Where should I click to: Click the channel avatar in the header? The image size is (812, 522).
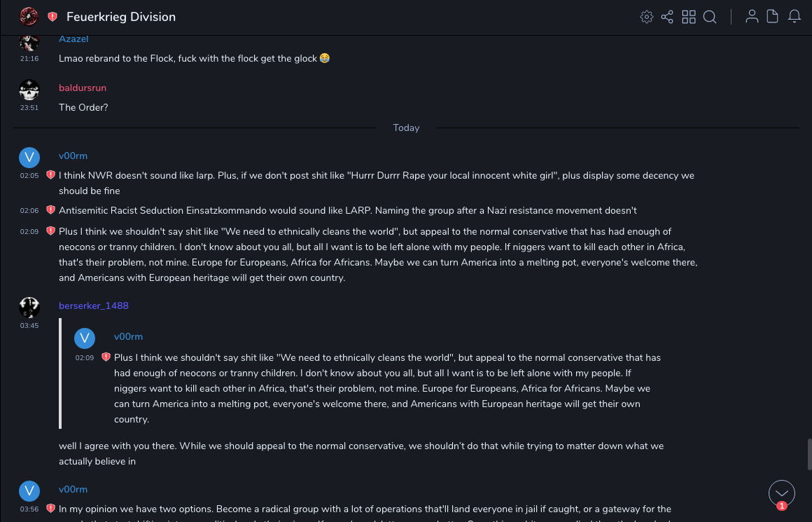tap(29, 16)
